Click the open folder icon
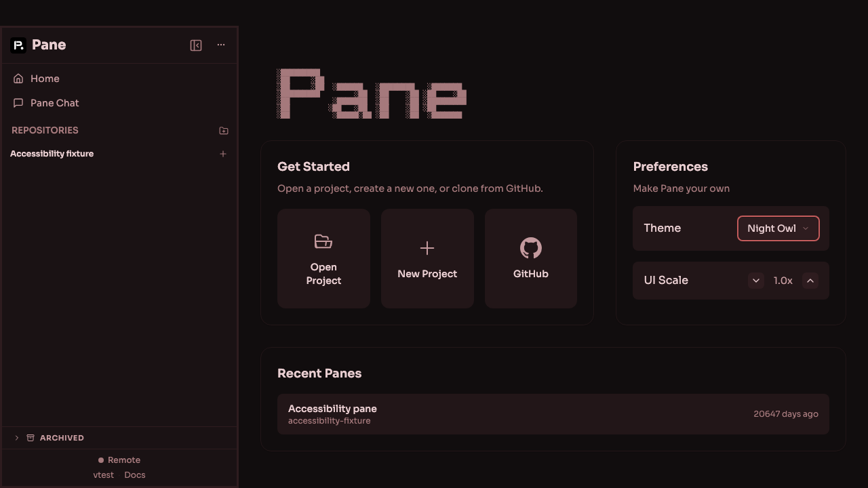The width and height of the screenshot is (868, 488). (323, 241)
